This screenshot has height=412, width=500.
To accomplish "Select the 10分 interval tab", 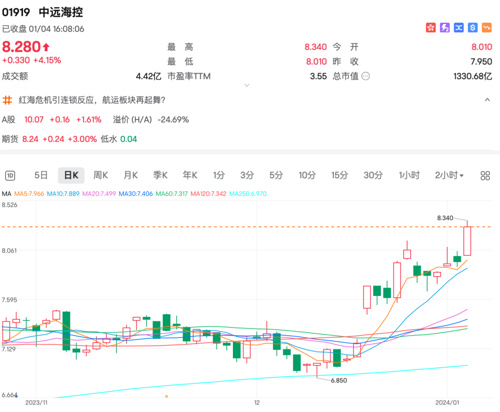I will coord(307,175).
